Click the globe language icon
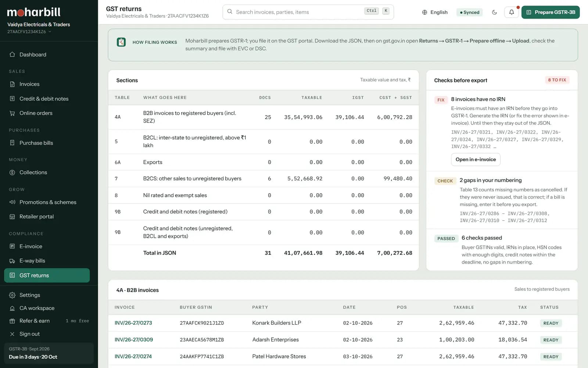This screenshot has width=588, height=368. [x=424, y=12]
